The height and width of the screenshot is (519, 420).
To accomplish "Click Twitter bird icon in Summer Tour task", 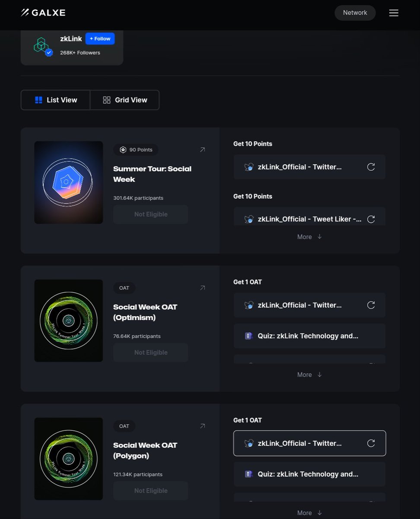I will (248, 167).
